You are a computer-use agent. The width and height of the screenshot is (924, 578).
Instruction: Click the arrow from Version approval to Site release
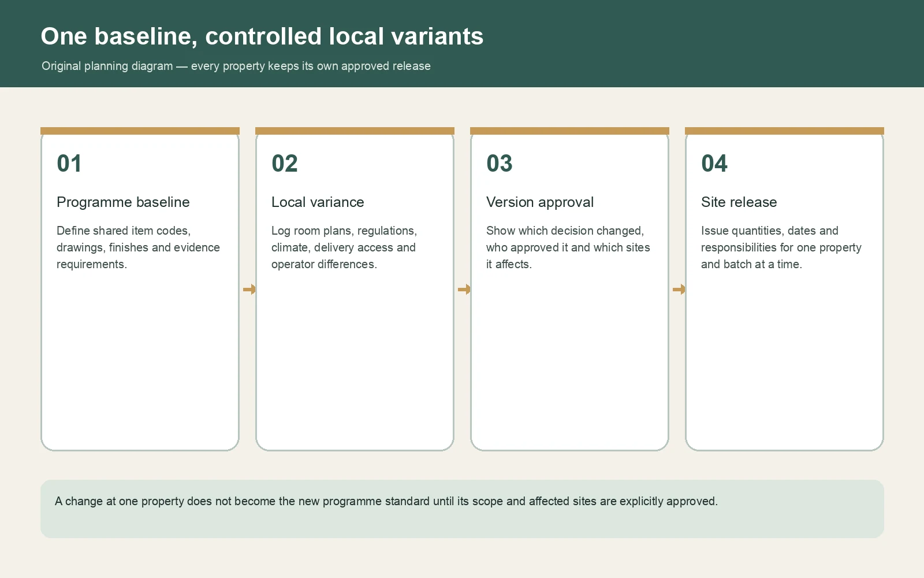click(679, 289)
